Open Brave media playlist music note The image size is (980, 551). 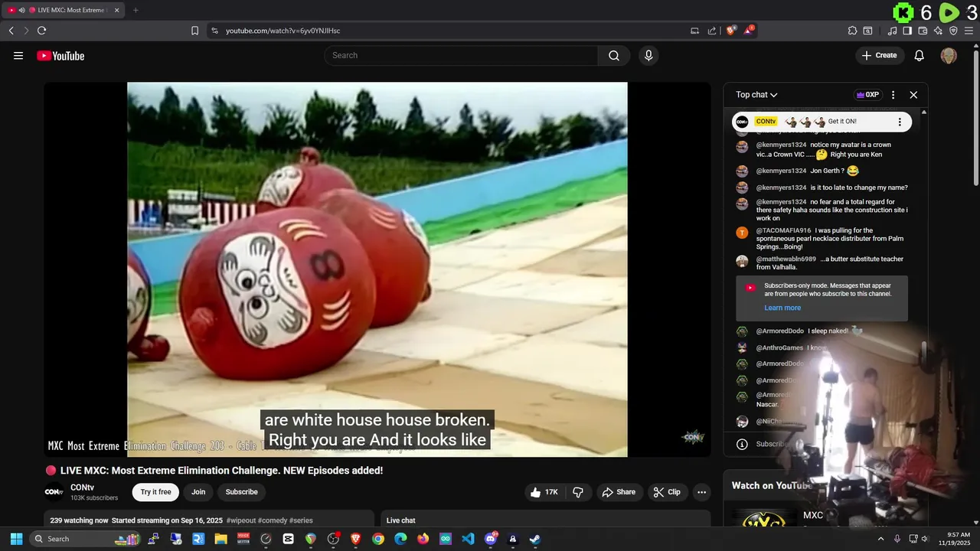892,31
